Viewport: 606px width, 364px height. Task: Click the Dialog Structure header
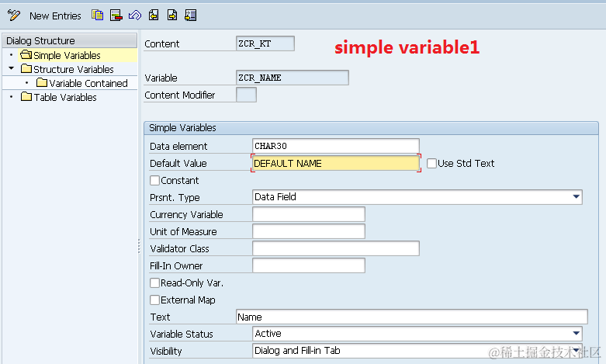70,40
